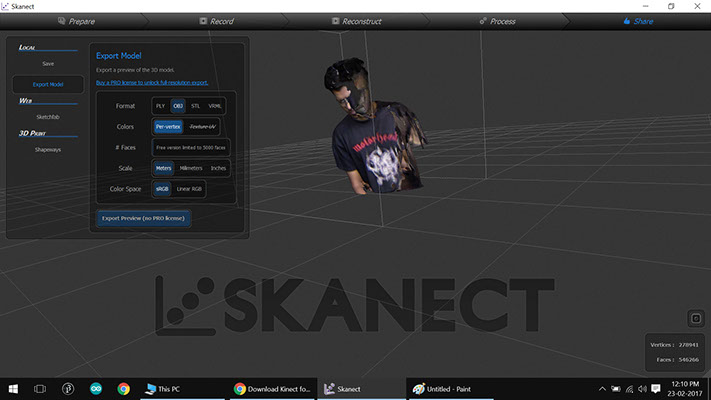Show hidden system tray icons
This screenshot has width=711, height=400.
[x=602, y=389]
